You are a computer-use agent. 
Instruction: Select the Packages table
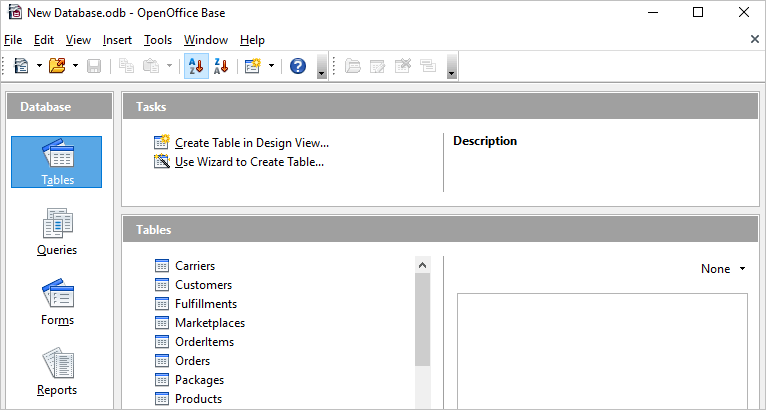[199, 380]
